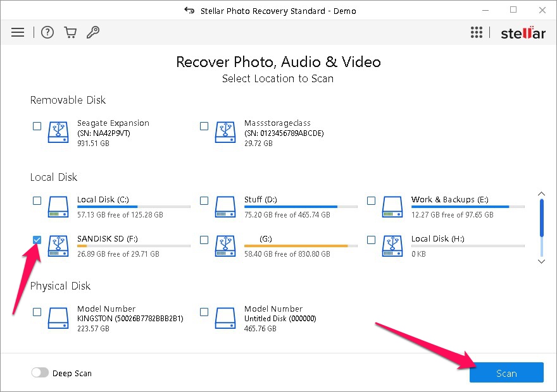Check the Seagate Expansion checkbox

tap(37, 126)
